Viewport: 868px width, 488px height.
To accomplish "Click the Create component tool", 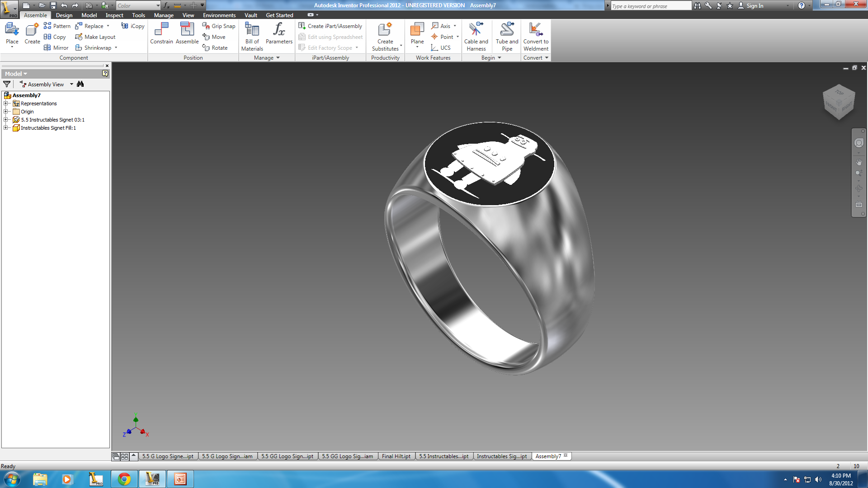I will pos(32,34).
